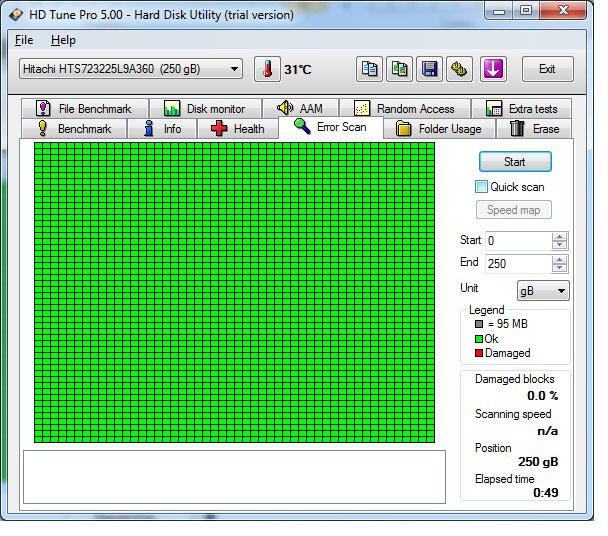Screen dimensions: 608x536
Task: Click the gray 95 MB legend square
Action: click(x=479, y=324)
